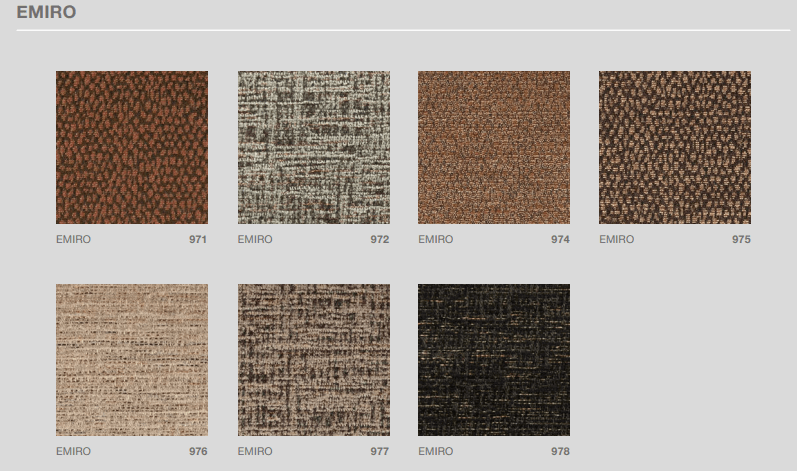Click the number 974 label
The height and width of the screenshot is (471, 797).
pyautogui.click(x=560, y=239)
